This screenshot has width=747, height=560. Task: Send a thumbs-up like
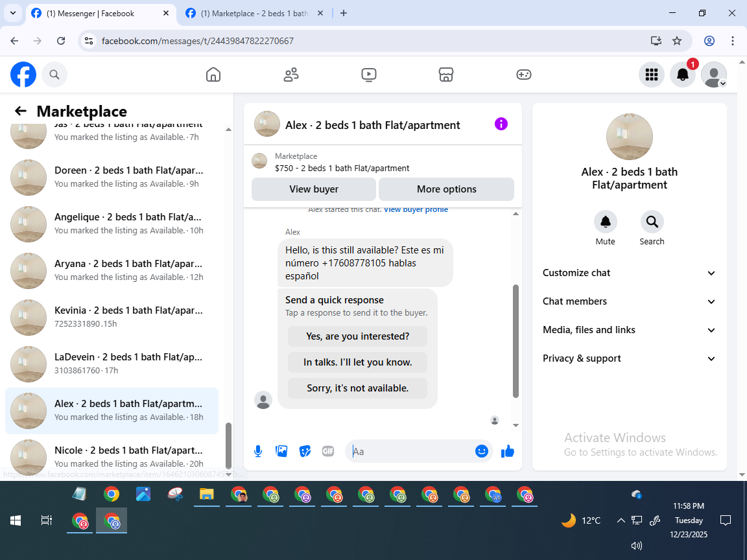(508, 451)
